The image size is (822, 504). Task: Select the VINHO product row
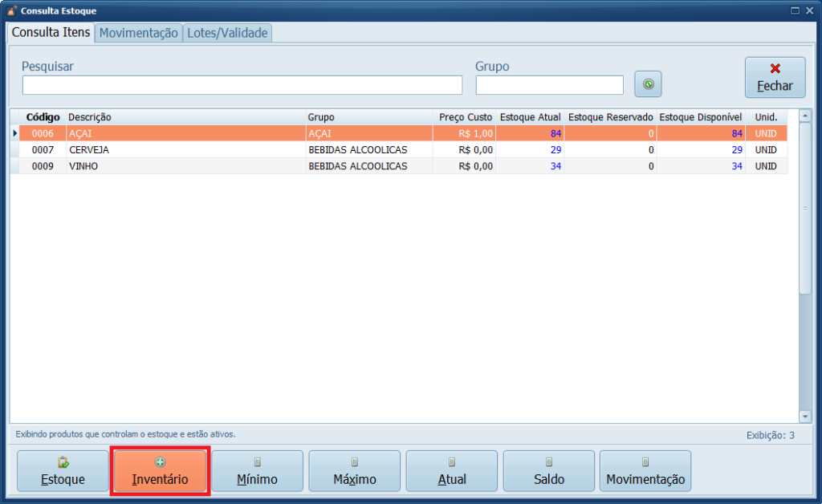click(x=185, y=166)
